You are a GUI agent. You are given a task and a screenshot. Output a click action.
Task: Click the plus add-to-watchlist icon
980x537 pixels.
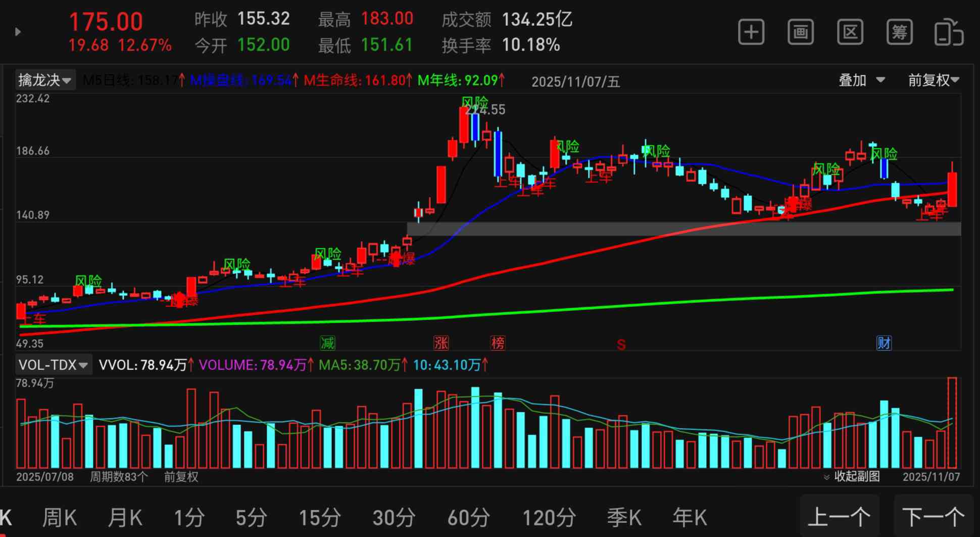(751, 32)
